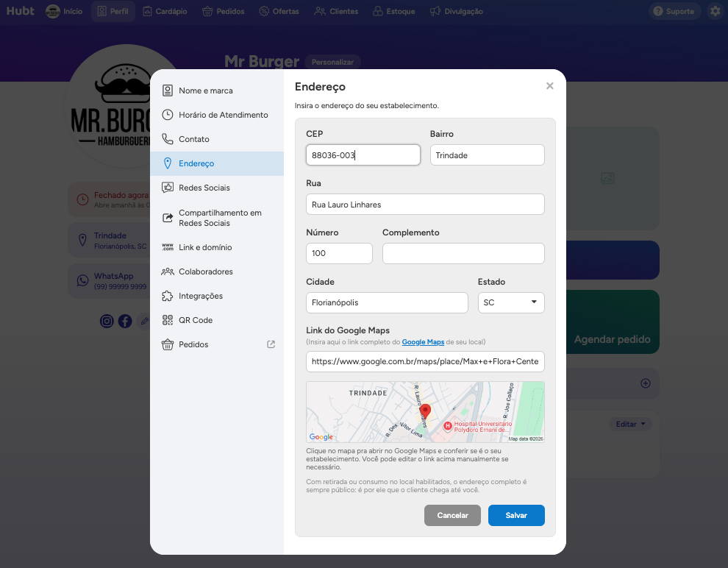728x568 pixels.
Task: Click the Pedidos basket icon in sidebar
Action: click(167, 344)
